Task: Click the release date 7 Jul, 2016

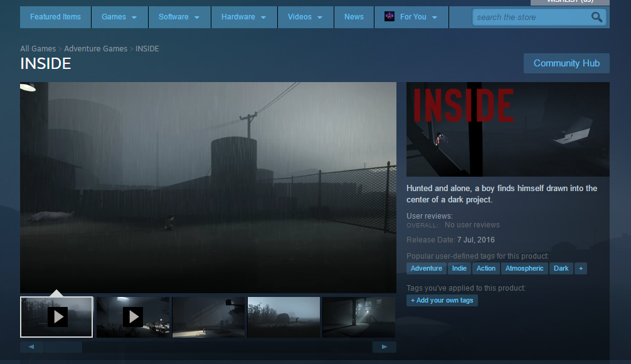Action: (475, 240)
